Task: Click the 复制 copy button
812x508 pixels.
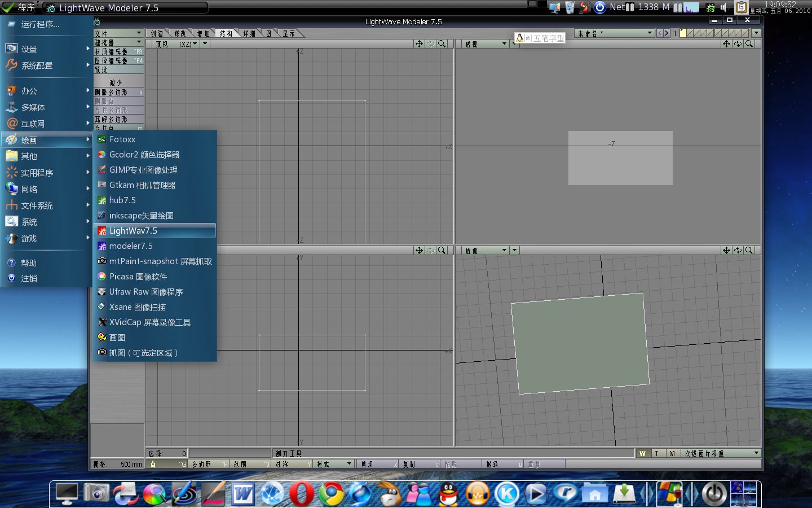Action: point(421,464)
